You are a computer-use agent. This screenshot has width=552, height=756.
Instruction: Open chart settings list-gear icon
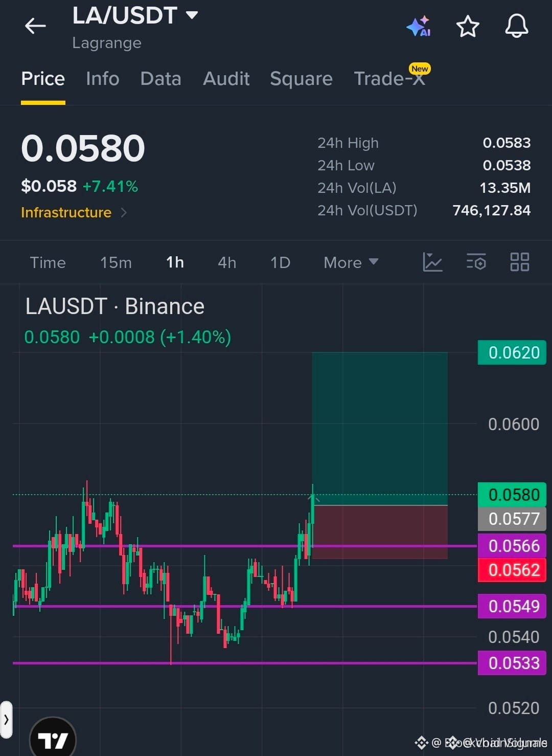[476, 262]
